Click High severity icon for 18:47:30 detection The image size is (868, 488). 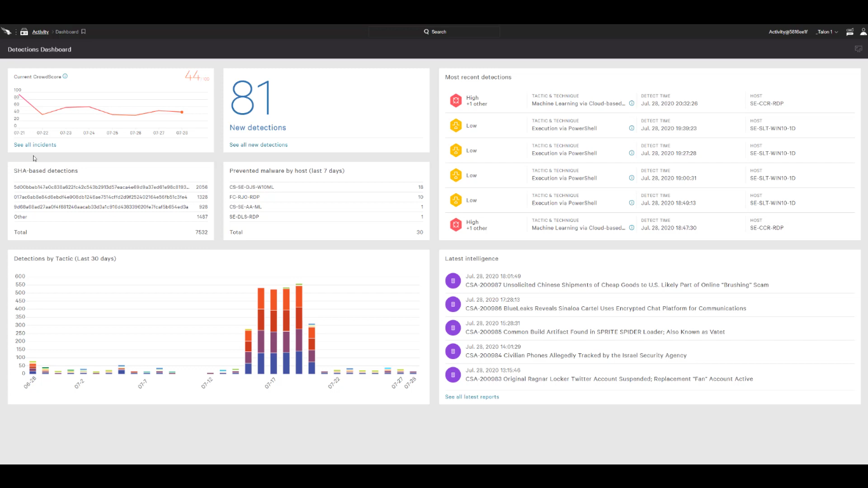[x=456, y=225]
